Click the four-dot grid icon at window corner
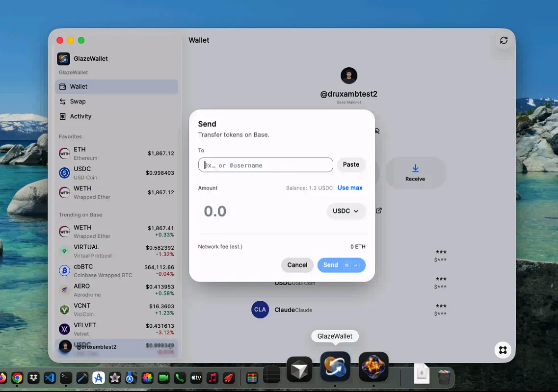The image size is (558, 392). click(503, 350)
